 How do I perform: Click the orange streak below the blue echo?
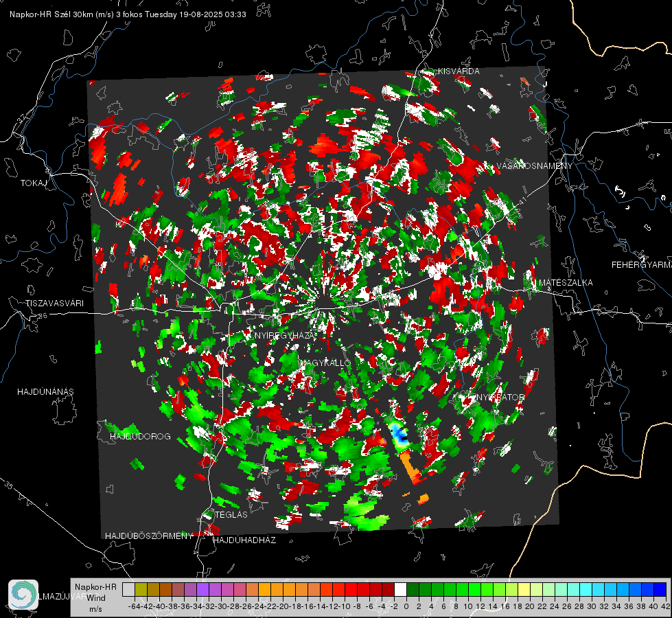pos(410,468)
